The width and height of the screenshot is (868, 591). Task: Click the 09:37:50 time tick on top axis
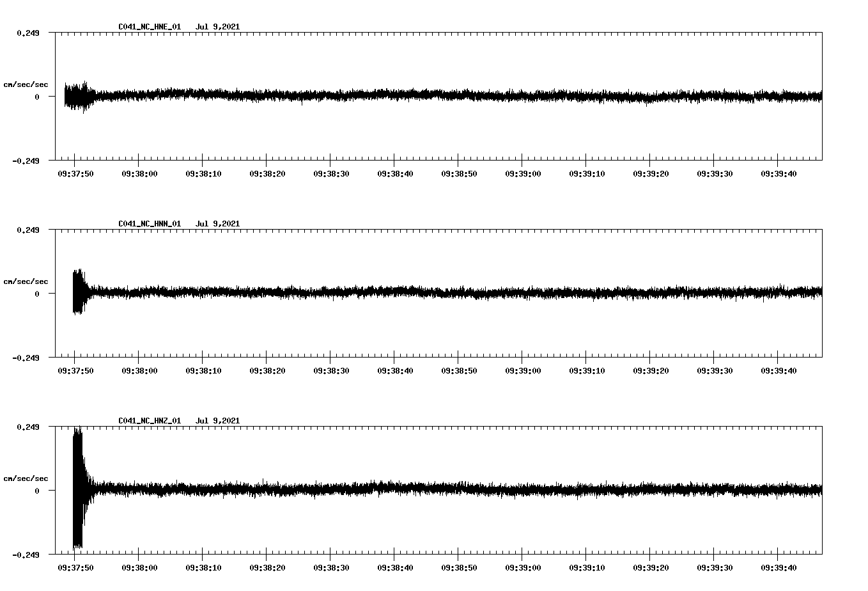[74, 173]
